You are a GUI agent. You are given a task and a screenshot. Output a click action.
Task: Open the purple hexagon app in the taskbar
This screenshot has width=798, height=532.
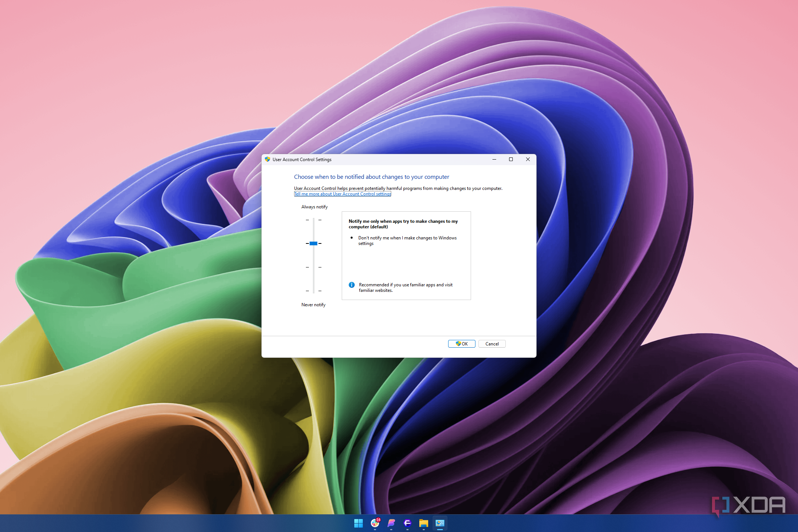(x=407, y=523)
